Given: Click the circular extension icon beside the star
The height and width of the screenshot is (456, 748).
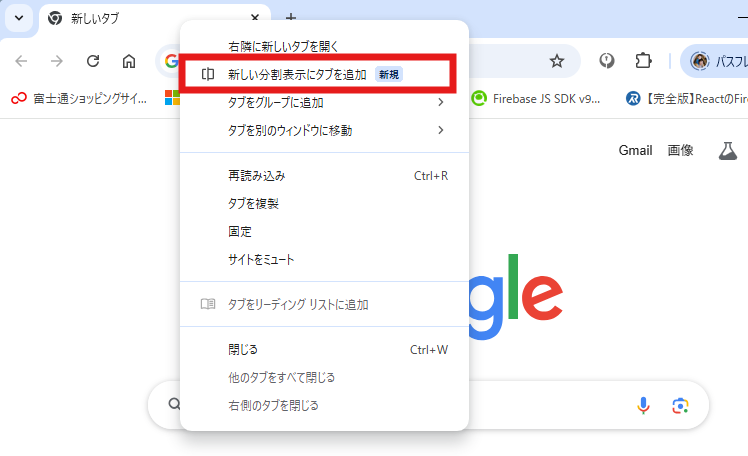Looking at the screenshot, I should click(607, 61).
